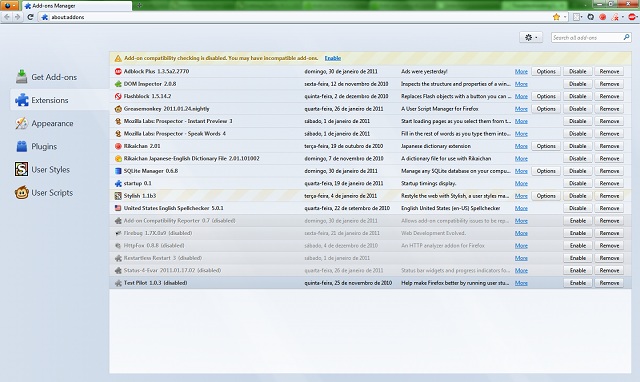Image resolution: width=640 pixels, height=382 pixels.
Task: Enable Add-on Compatibility Reporter
Action: (578, 221)
